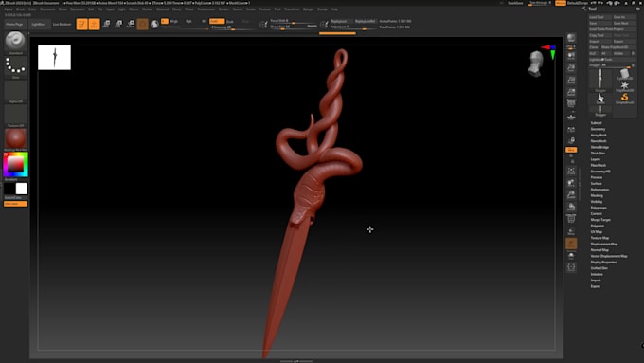Open the Document menu

point(47,9)
